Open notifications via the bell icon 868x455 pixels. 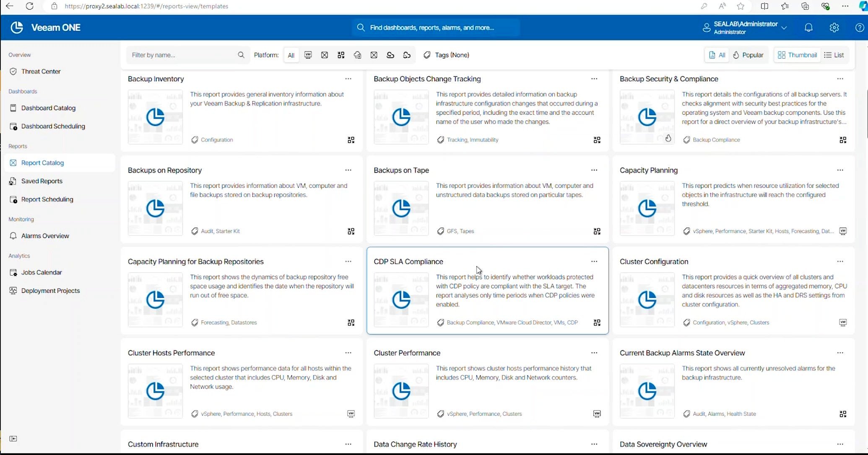click(808, 27)
